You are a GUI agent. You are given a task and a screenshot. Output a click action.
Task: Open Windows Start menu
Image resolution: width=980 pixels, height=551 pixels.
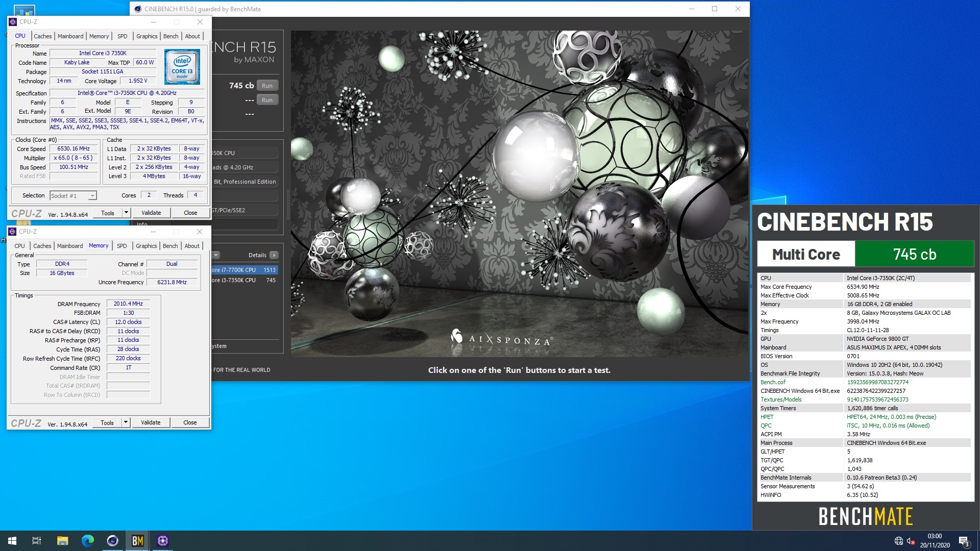(12, 541)
